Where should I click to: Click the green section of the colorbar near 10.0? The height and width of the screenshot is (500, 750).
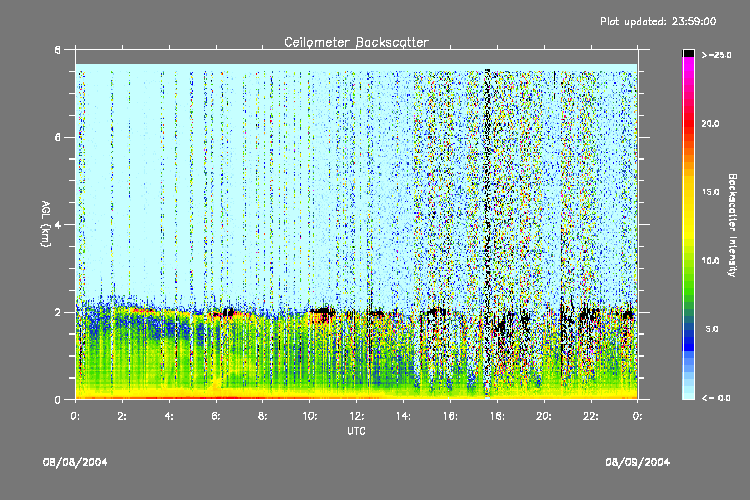click(x=688, y=261)
